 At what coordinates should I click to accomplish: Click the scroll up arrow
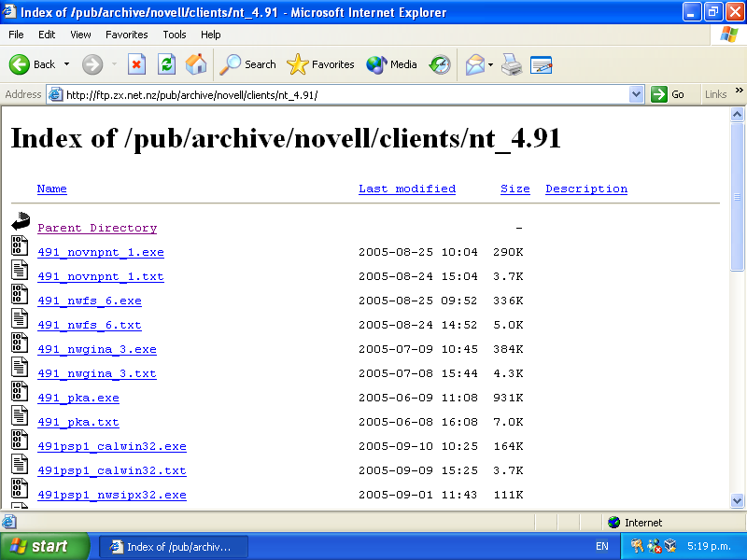pos(737,114)
